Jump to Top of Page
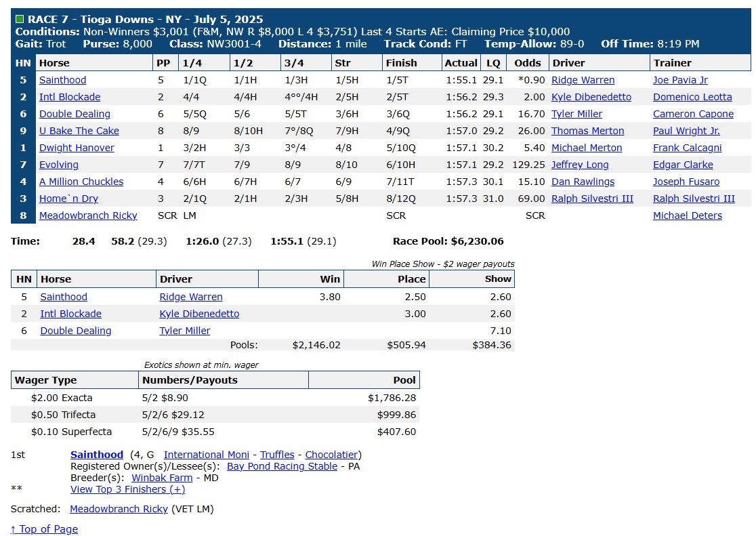Image resolution: width=756 pixels, height=536 pixels. coord(44,529)
